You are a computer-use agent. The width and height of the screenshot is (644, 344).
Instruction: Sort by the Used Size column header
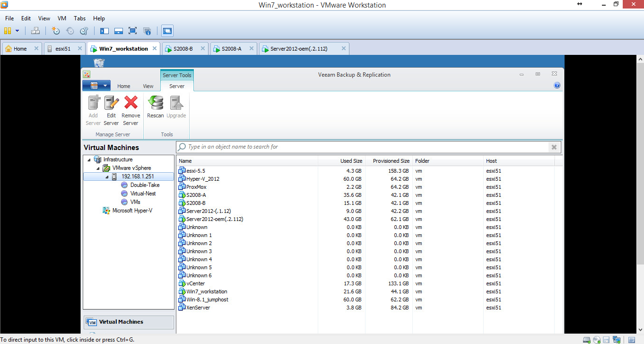(341, 161)
